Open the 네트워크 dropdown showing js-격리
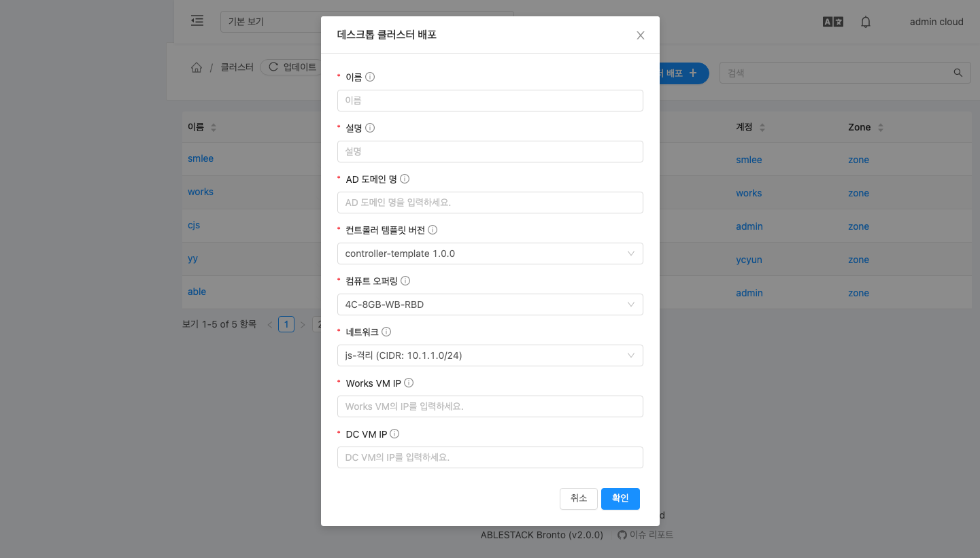This screenshot has height=558, width=980. (x=490, y=355)
